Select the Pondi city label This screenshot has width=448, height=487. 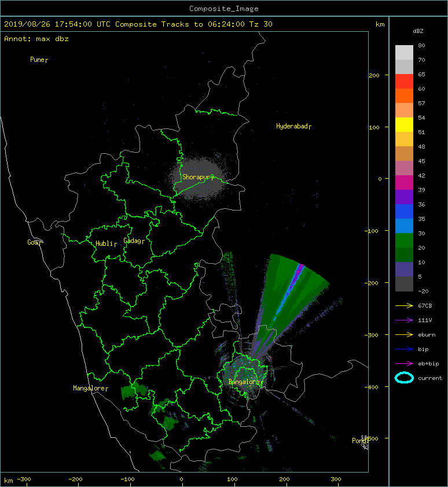[x=360, y=440]
